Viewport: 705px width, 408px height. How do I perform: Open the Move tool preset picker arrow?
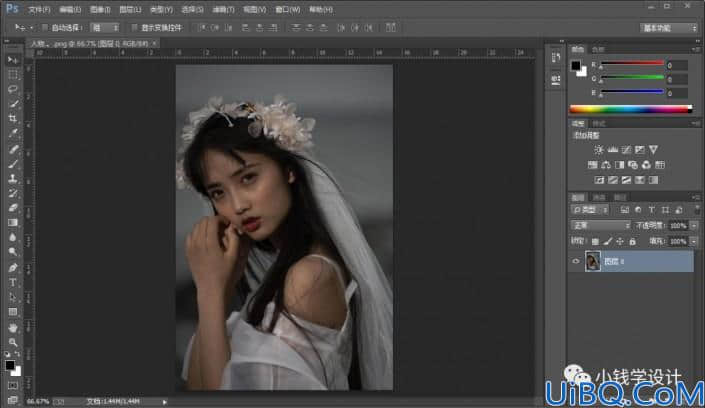(x=31, y=28)
